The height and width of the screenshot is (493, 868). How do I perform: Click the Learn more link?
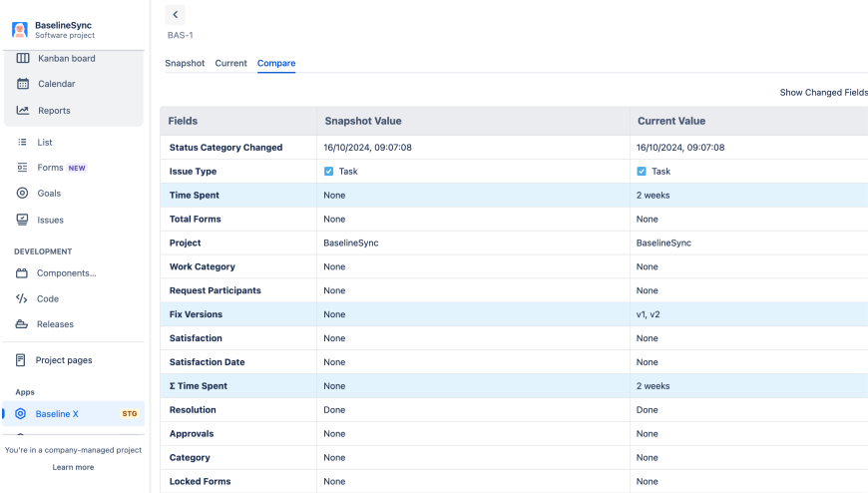[73, 467]
